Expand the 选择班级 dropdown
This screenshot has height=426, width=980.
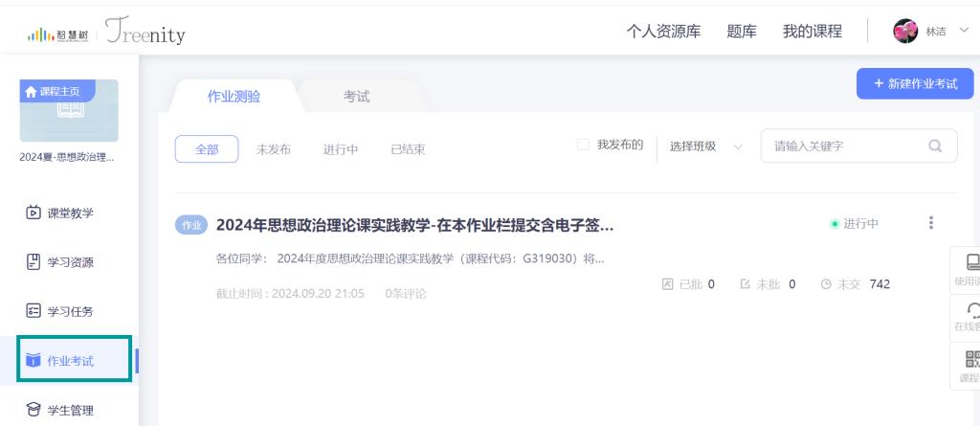705,146
